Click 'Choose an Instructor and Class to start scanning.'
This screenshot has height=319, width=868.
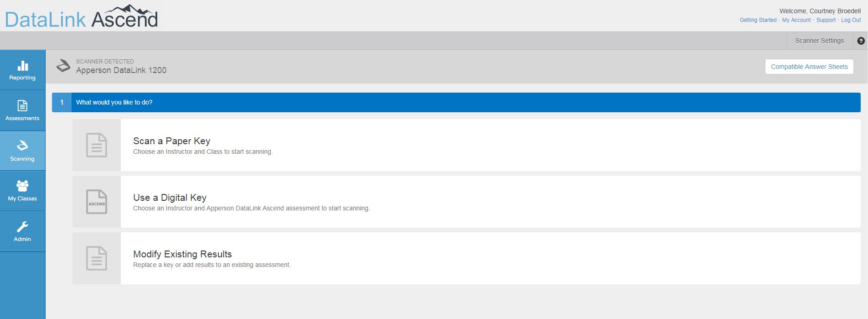(x=203, y=152)
